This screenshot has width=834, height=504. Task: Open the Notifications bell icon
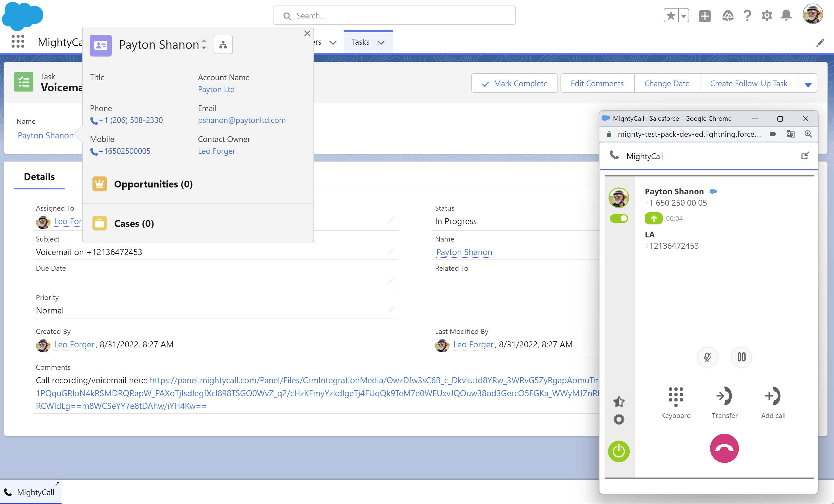[x=786, y=15]
